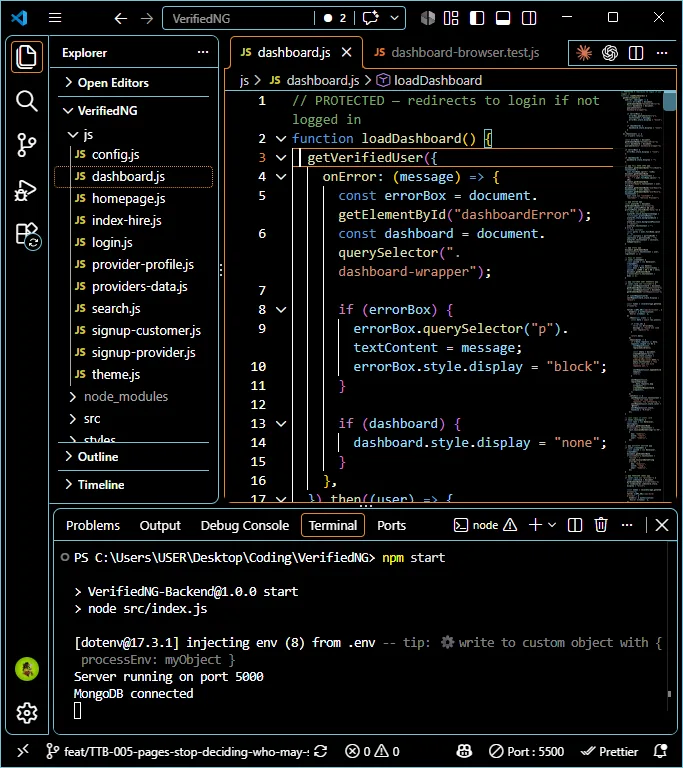Open the Run and Debug view

click(26, 190)
